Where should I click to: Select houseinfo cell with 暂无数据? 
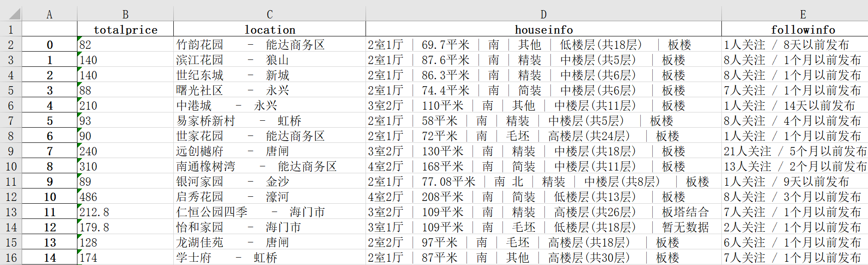pos(543,227)
